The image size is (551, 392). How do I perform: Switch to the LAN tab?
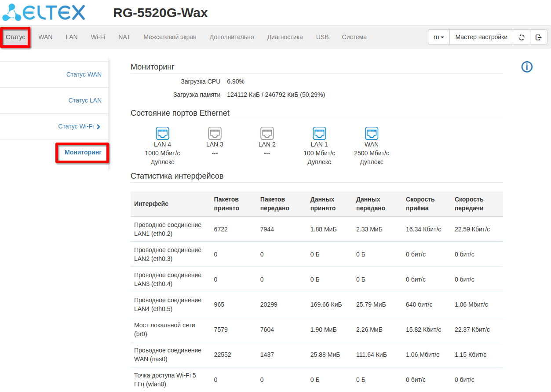pyautogui.click(x=72, y=37)
